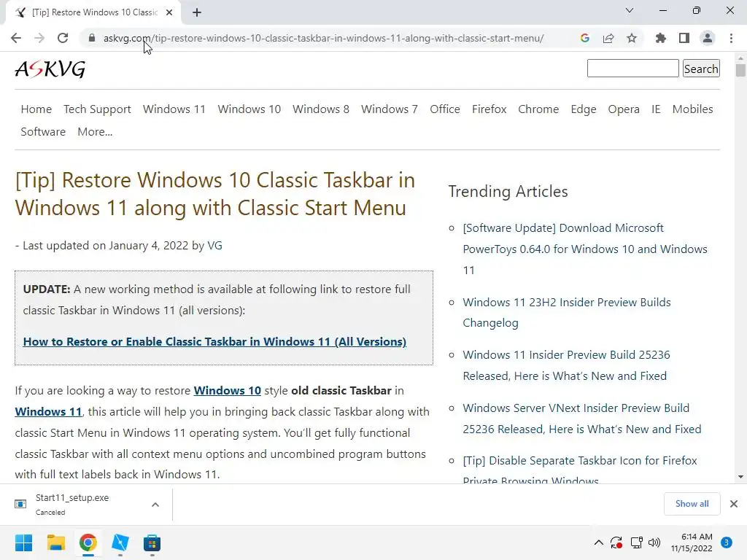Follow the Windows 11 link in the paragraph

[x=48, y=411]
